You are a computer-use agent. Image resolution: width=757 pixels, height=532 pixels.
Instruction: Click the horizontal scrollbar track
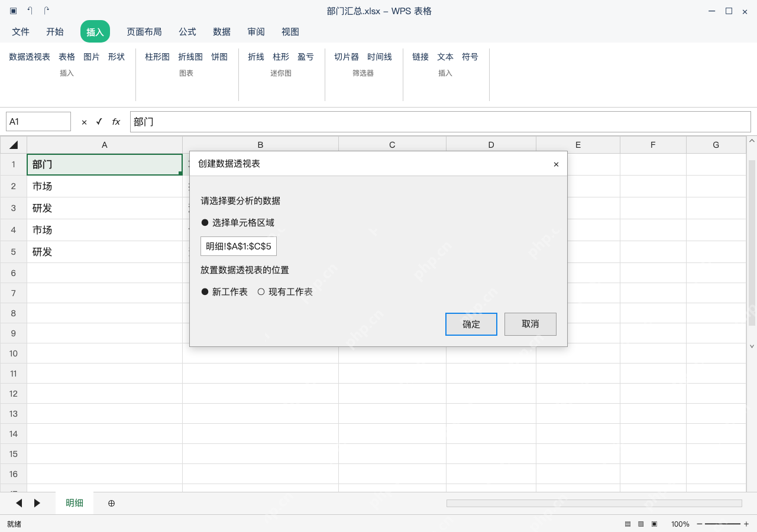[x=594, y=503]
